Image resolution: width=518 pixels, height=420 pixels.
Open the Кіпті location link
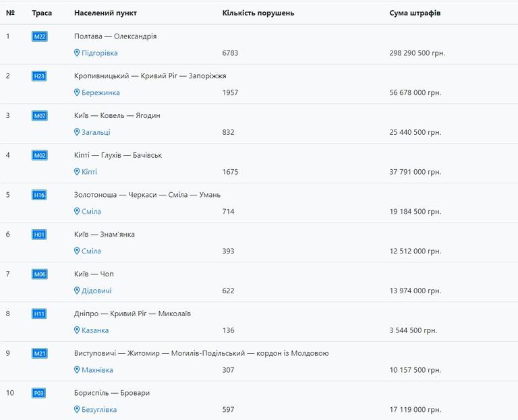coord(89,172)
